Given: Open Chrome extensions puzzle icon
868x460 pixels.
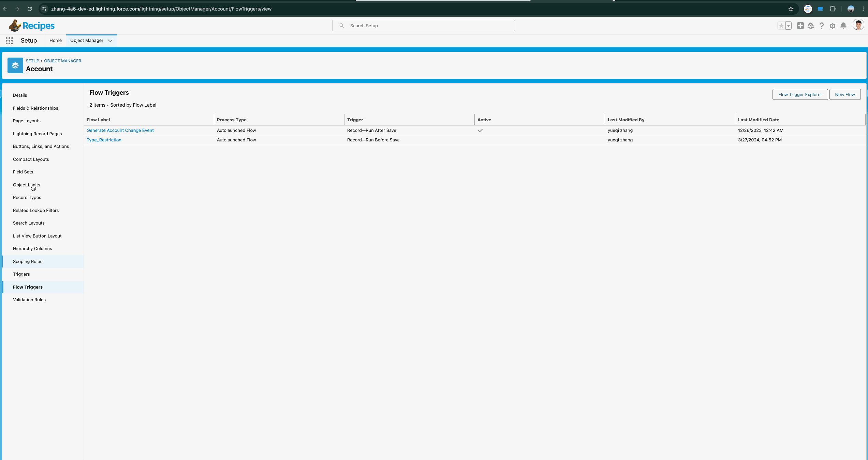Looking at the screenshot, I should click(x=833, y=9).
